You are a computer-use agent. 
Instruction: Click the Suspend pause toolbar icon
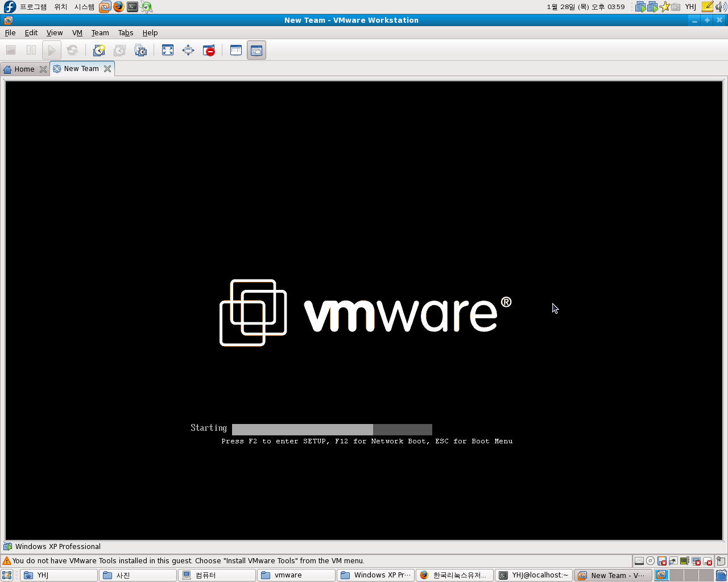tap(31, 50)
